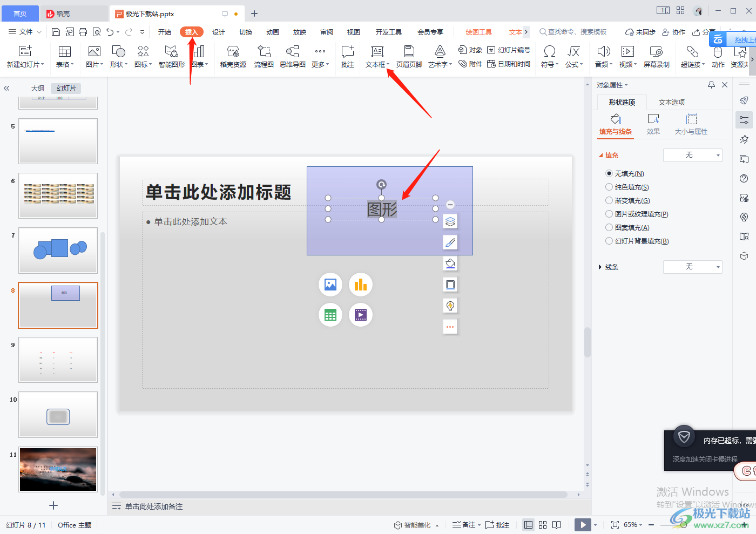The height and width of the screenshot is (534, 756).
Task: Insert WordArt (艺术字)
Action: (x=440, y=57)
